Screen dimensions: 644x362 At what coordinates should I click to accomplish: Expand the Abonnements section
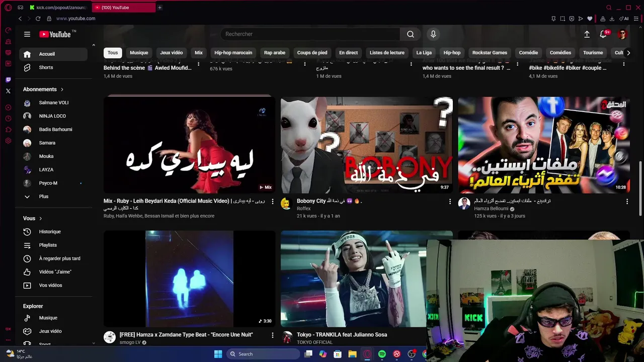pyautogui.click(x=43, y=89)
